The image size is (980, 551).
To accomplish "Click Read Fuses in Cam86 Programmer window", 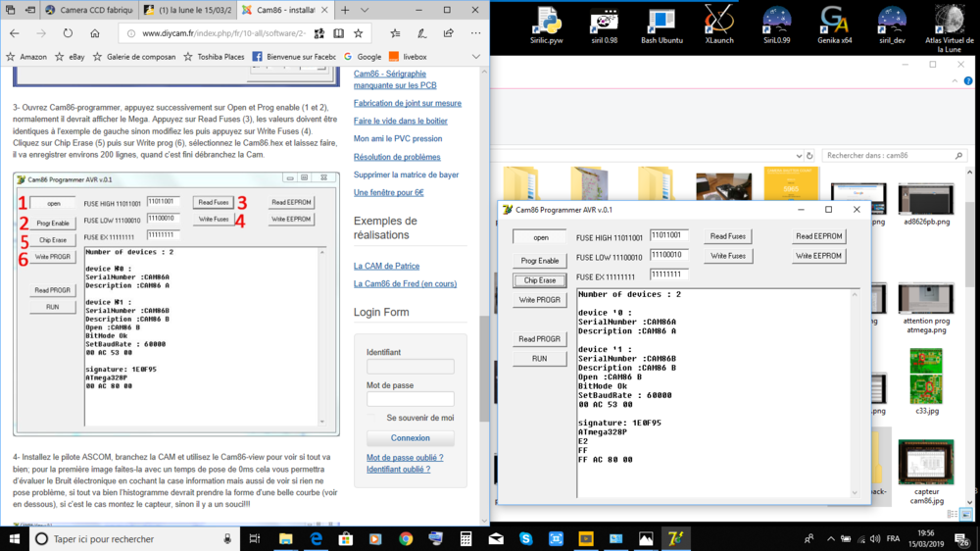I will (x=727, y=235).
